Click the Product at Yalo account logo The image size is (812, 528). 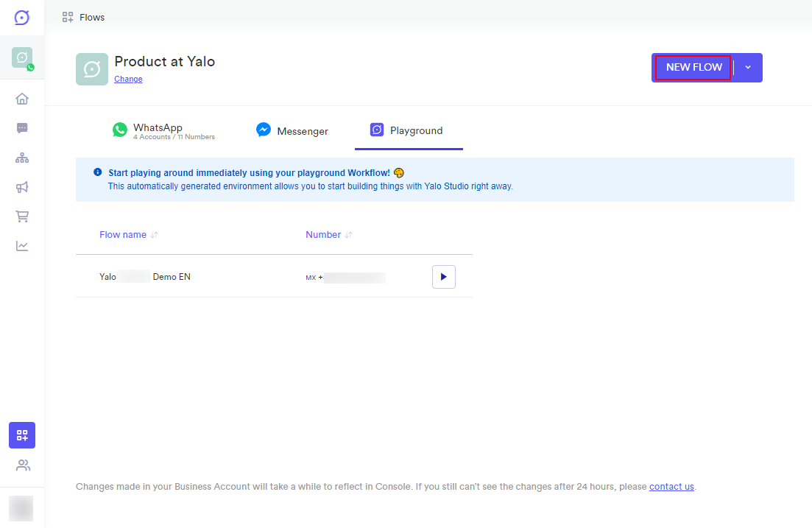(x=92, y=69)
